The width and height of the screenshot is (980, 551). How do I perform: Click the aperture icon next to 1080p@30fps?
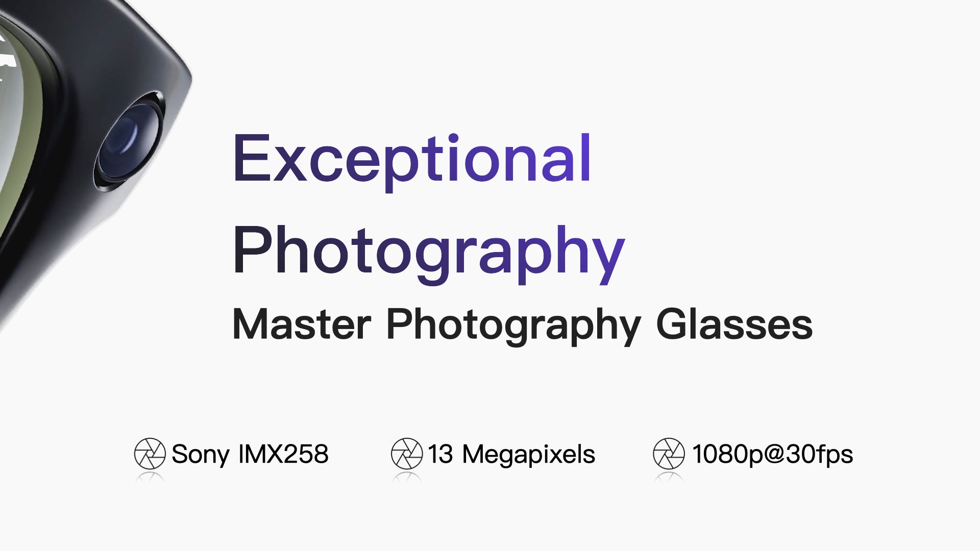click(669, 454)
